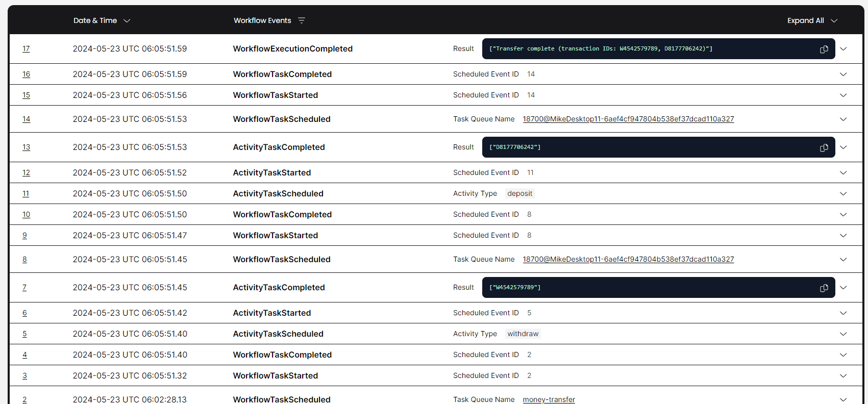Copy the D8177706242 result value
This screenshot has height=404, width=868.
coord(824,147)
